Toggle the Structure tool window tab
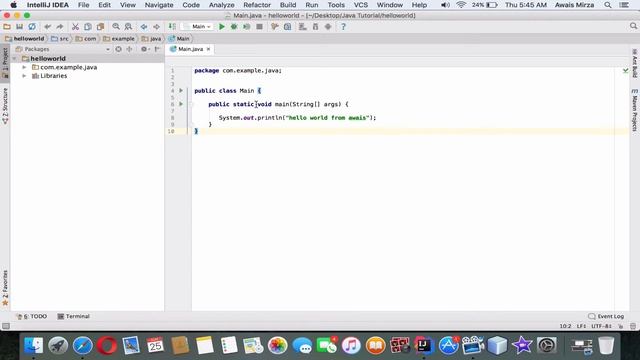 coord(5,105)
